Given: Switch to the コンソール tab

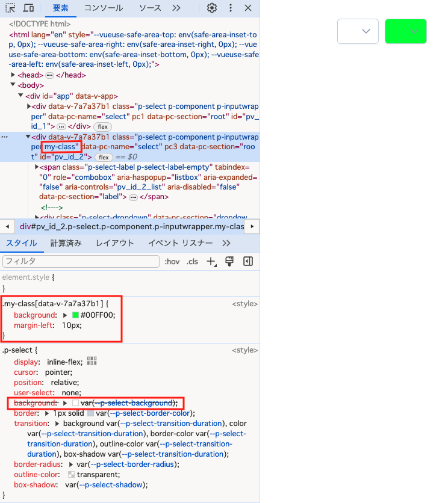Looking at the screenshot, I should click(x=104, y=8).
